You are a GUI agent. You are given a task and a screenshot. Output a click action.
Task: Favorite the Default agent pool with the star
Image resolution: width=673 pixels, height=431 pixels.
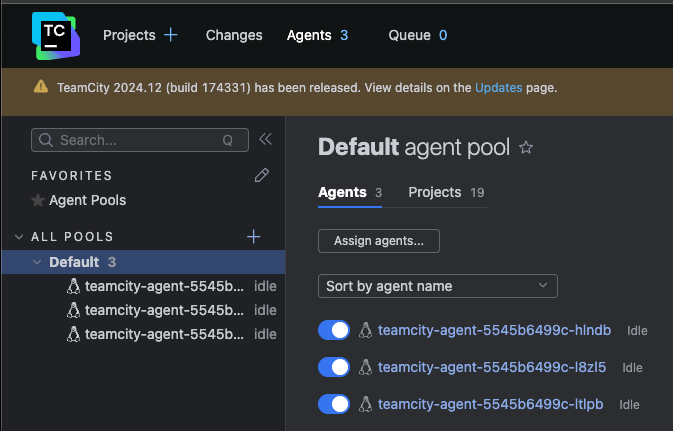526,148
